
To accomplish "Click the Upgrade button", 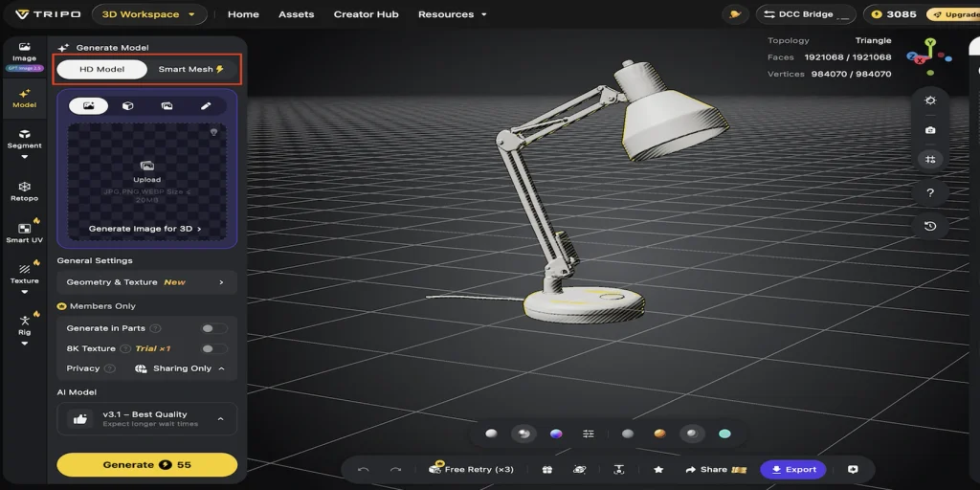I will [954, 14].
